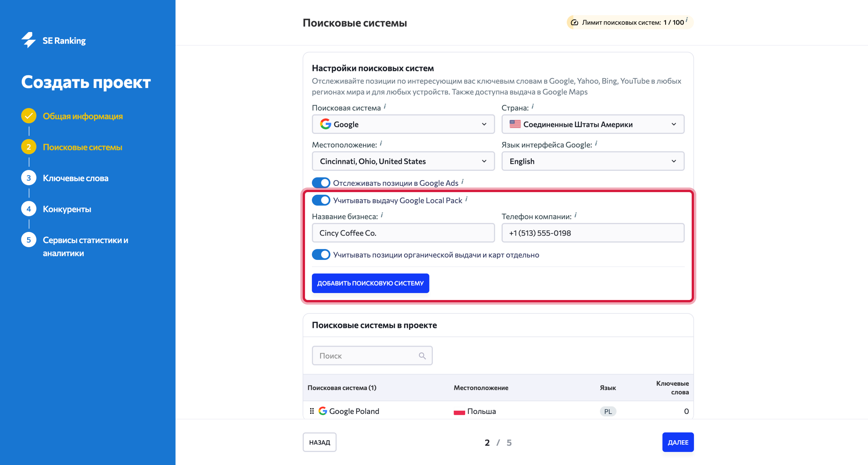Open info icon beside Страна label

[x=533, y=106]
